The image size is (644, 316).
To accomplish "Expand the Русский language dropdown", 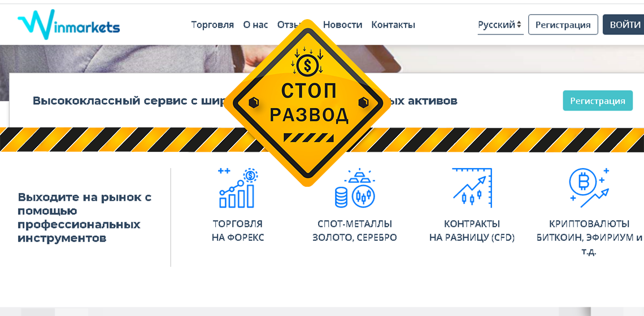I will tap(501, 25).
